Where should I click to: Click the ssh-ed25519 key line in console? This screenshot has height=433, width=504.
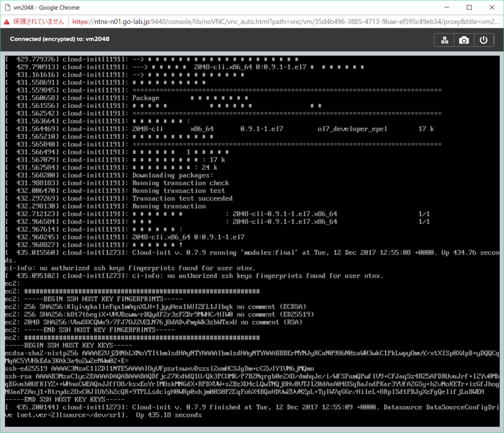click(x=159, y=369)
